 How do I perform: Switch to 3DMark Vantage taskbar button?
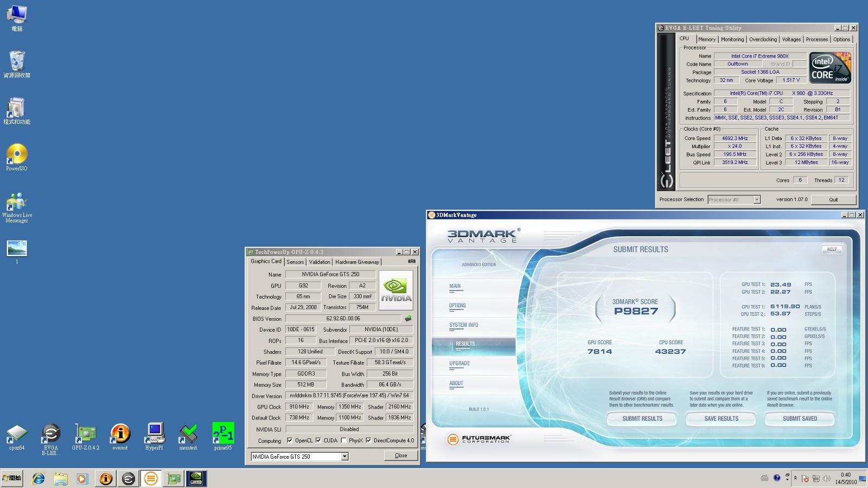pos(151,478)
